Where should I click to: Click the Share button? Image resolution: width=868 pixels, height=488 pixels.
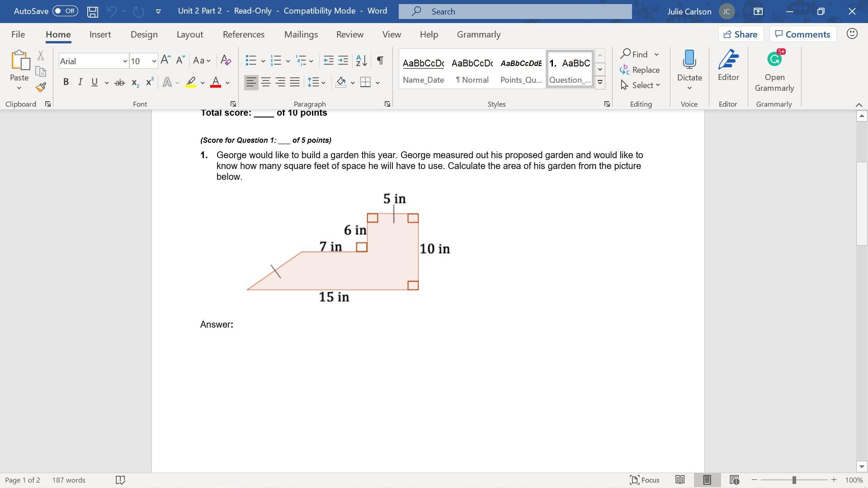point(740,34)
